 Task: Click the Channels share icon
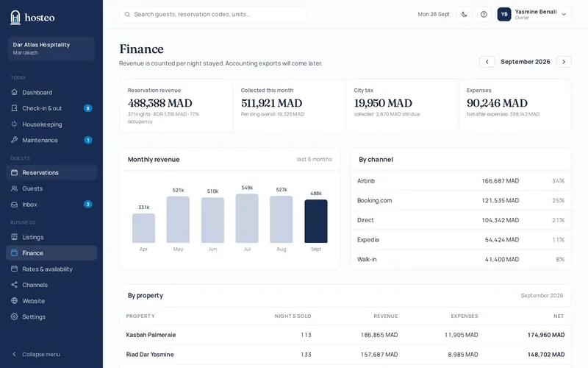tap(14, 285)
